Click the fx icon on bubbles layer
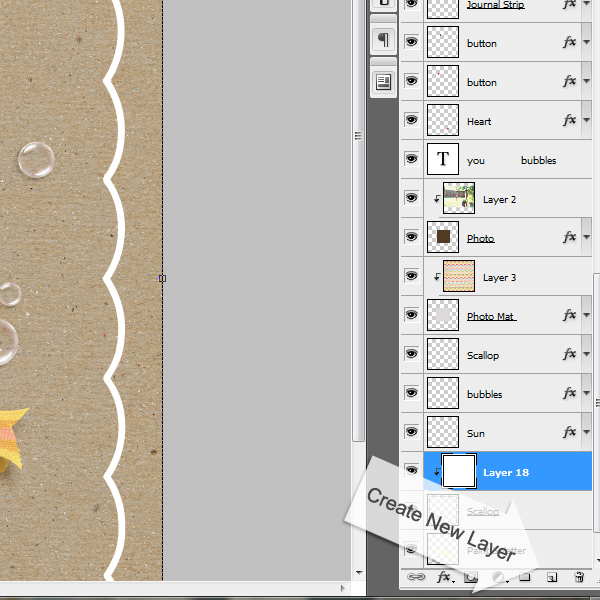 (x=569, y=393)
